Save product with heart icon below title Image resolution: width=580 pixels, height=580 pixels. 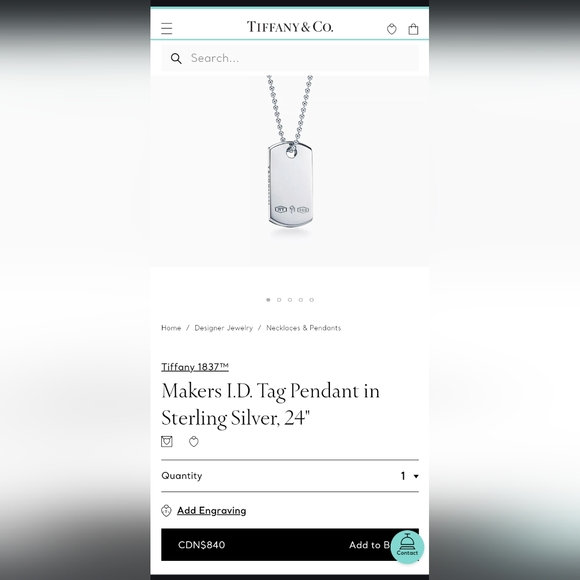tap(194, 441)
